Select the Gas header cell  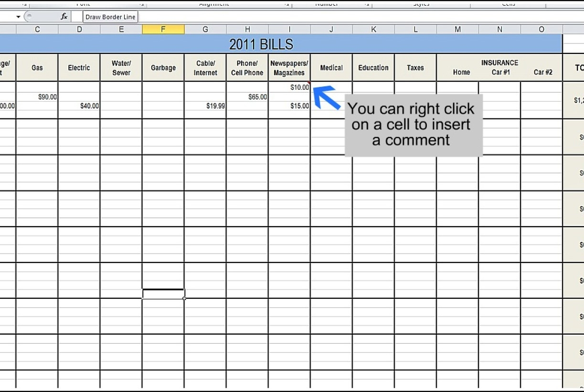[x=37, y=68]
